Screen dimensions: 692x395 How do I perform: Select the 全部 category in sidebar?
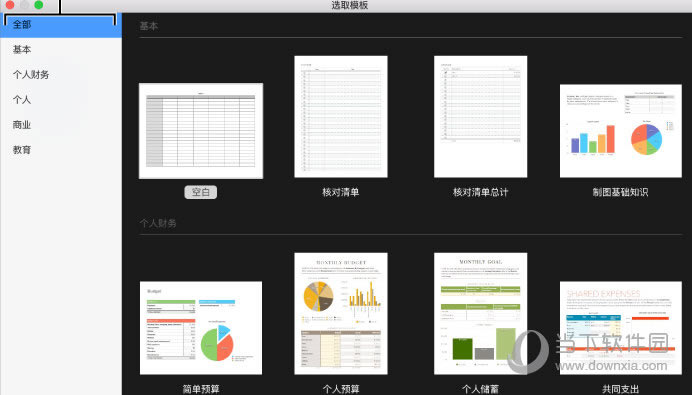pyautogui.click(x=61, y=25)
